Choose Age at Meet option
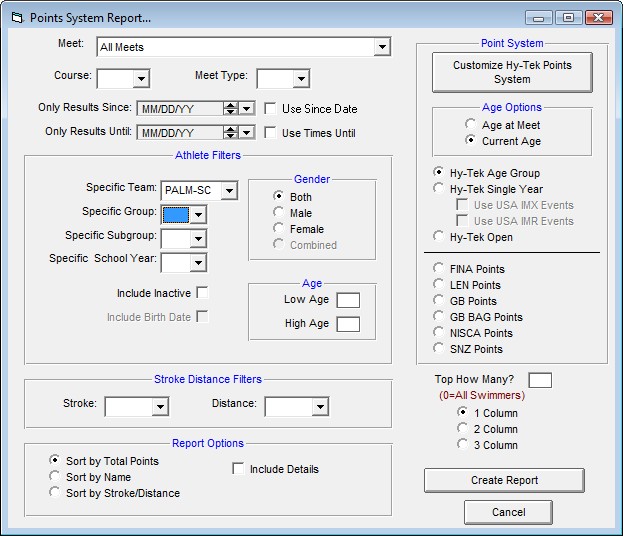This screenshot has height=536, width=623. 471,125
